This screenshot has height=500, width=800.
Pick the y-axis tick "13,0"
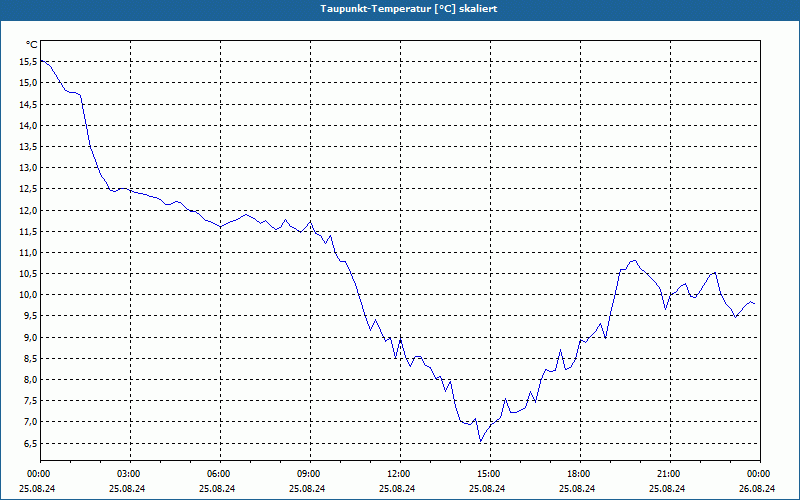[28, 168]
